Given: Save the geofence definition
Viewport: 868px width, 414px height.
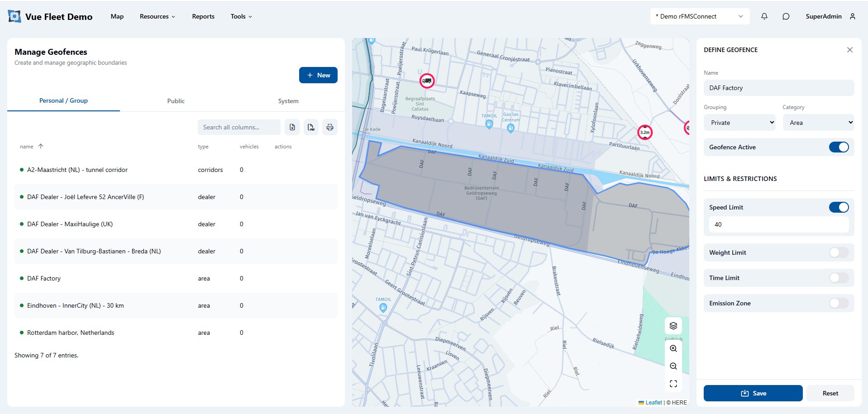Looking at the screenshot, I should tap(753, 393).
